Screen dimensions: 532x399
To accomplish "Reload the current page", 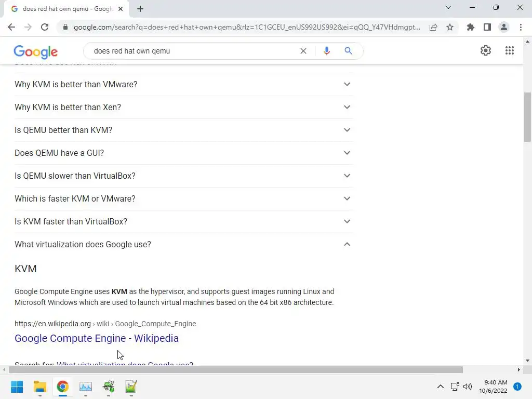I will point(45,27).
